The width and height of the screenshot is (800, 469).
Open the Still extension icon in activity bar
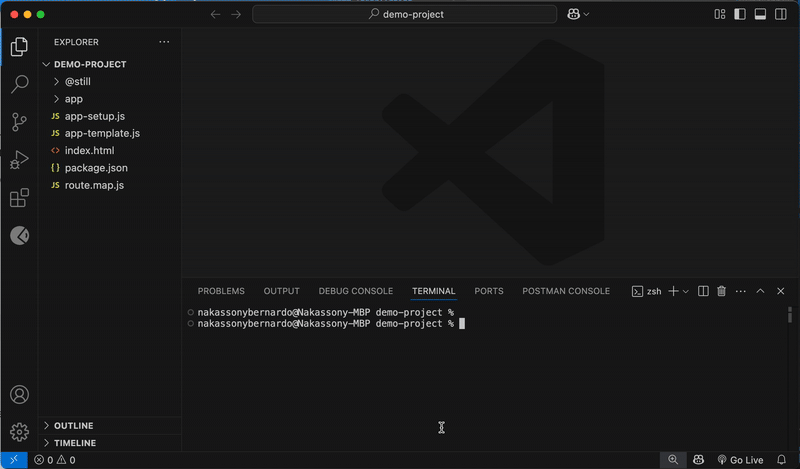coord(19,235)
